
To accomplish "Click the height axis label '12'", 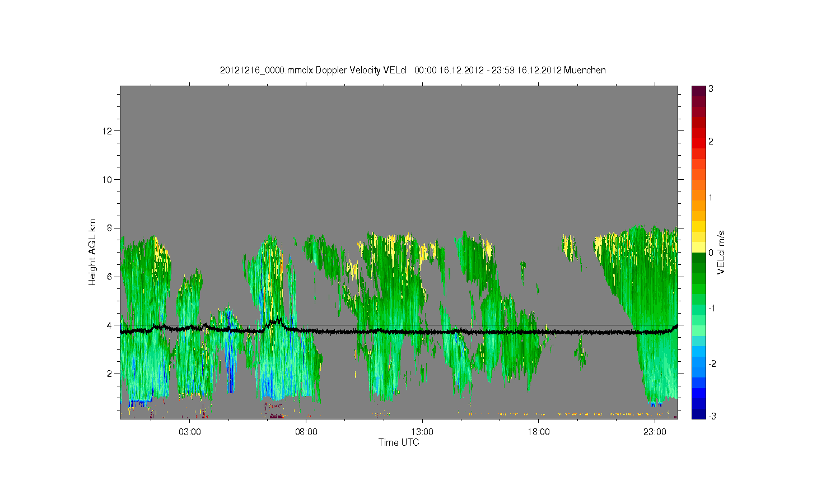I will click(x=108, y=131).
